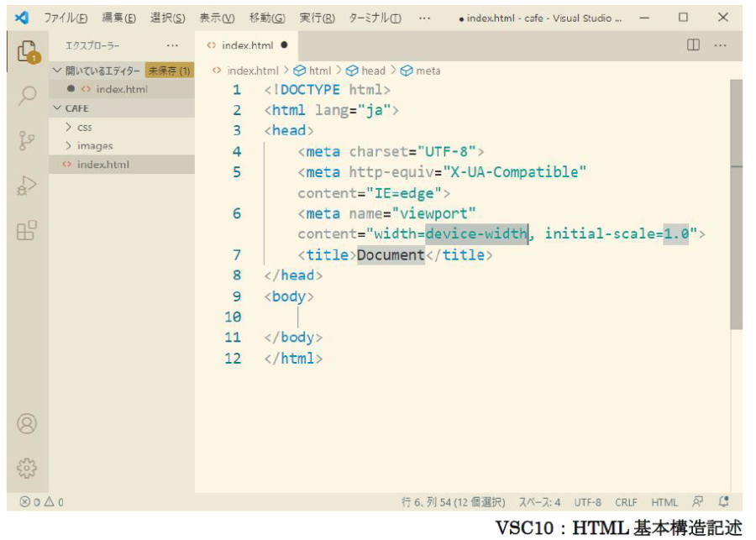Click the "X-UA-Compatible" string in code
Viewport: 756px width, 540px height.
[x=514, y=172]
